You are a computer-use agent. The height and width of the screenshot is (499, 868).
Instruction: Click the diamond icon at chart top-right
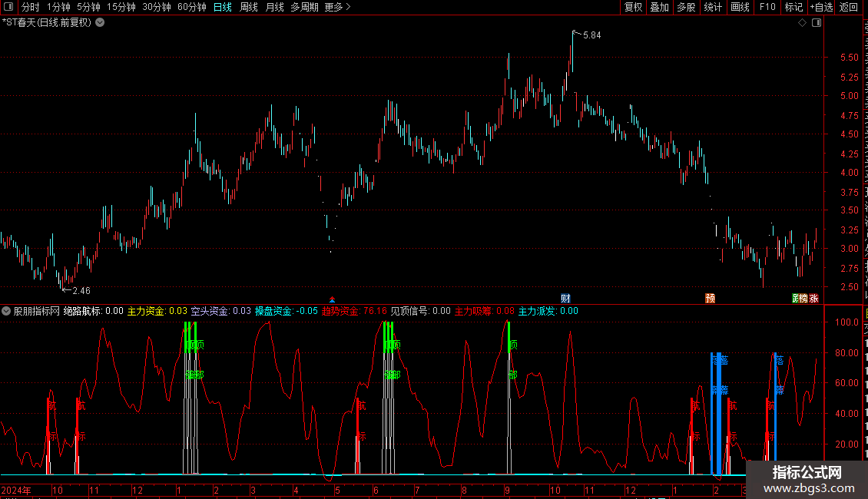tap(802, 23)
